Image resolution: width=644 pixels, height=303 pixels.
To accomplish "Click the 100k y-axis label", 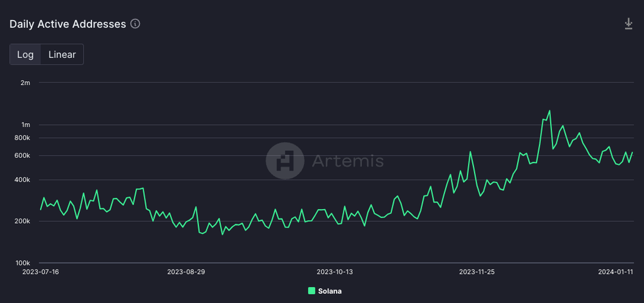I will [x=23, y=263].
